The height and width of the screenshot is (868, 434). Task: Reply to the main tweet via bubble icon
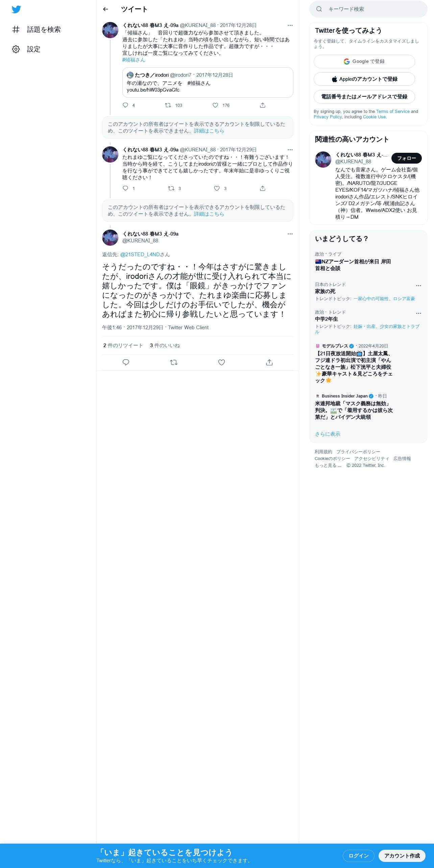[126, 362]
